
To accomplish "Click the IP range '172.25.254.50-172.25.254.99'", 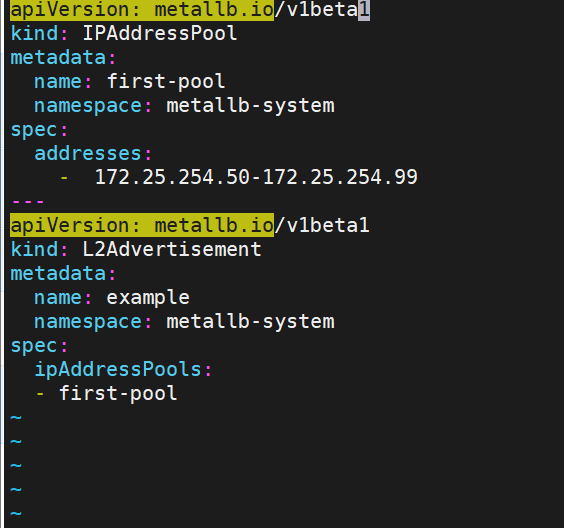I will point(256,177).
